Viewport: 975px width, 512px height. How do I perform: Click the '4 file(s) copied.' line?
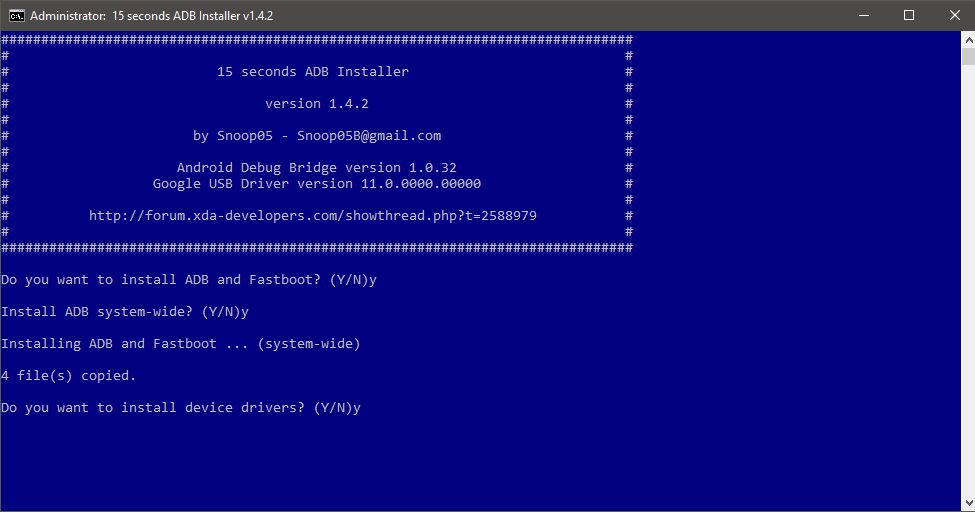pyautogui.click(x=68, y=376)
